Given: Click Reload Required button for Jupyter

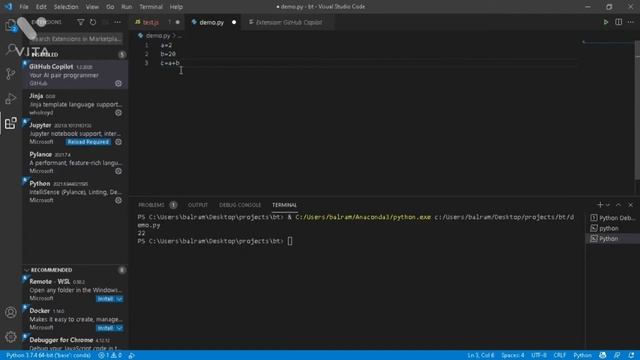Looking at the screenshot, I should click(x=88, y=142).
